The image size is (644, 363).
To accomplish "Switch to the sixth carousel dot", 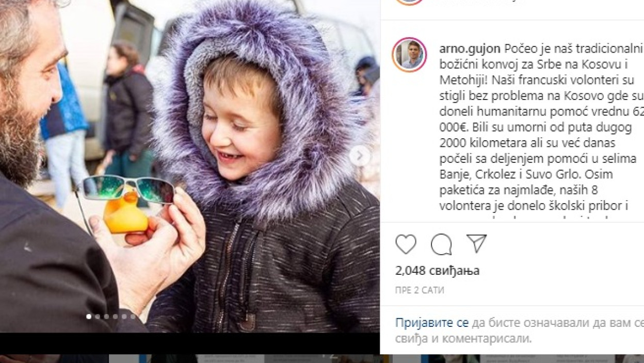I will 133,317.
